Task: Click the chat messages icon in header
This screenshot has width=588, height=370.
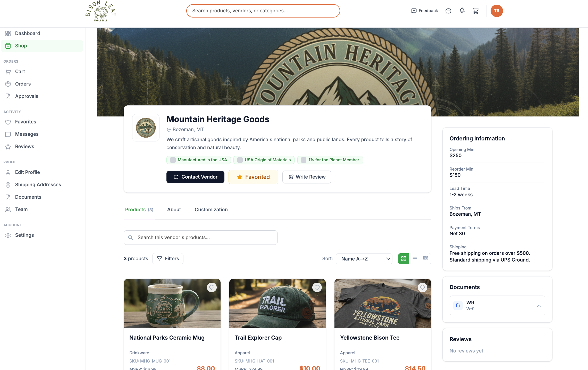Action: (x=448, y=11)
